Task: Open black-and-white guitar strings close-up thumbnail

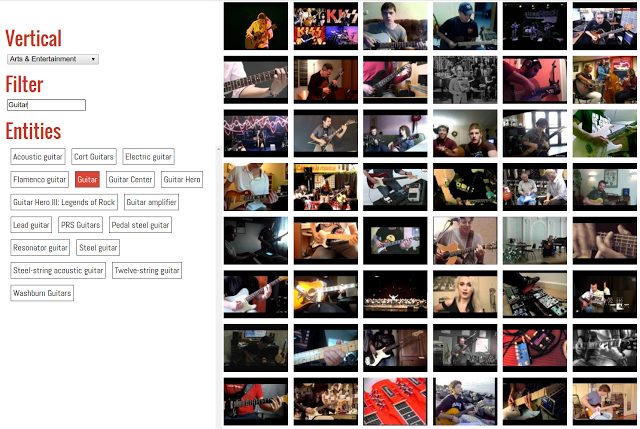Action: coord(604,348)
